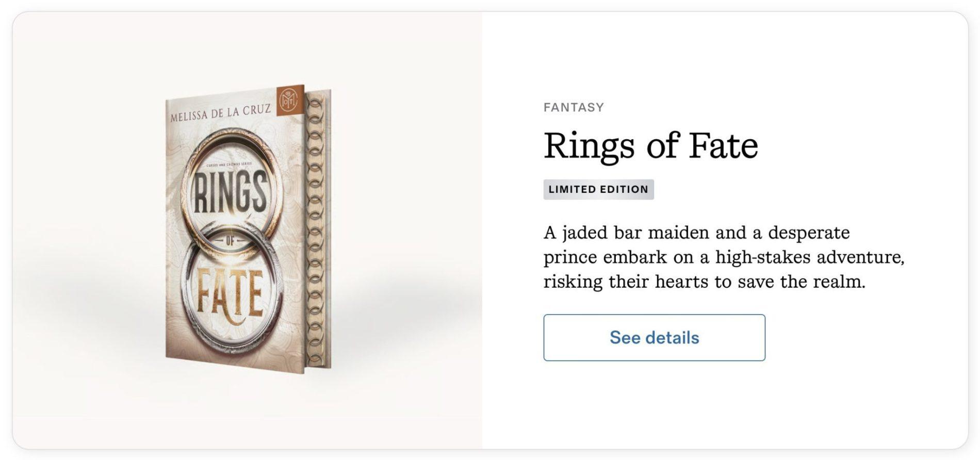Click the Book of the Month logo on cover
This screenshot has width=980, height=460.
click(x=289, y=101)
